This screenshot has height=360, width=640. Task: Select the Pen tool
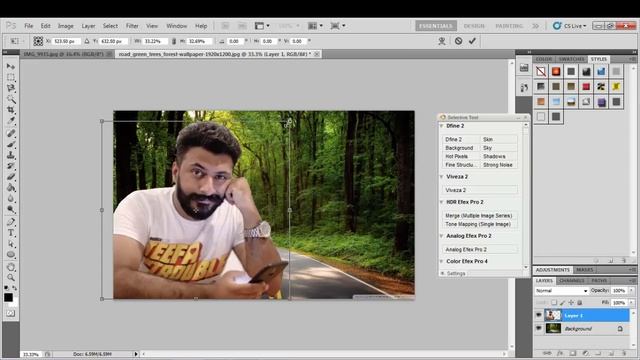pos(11,222)
